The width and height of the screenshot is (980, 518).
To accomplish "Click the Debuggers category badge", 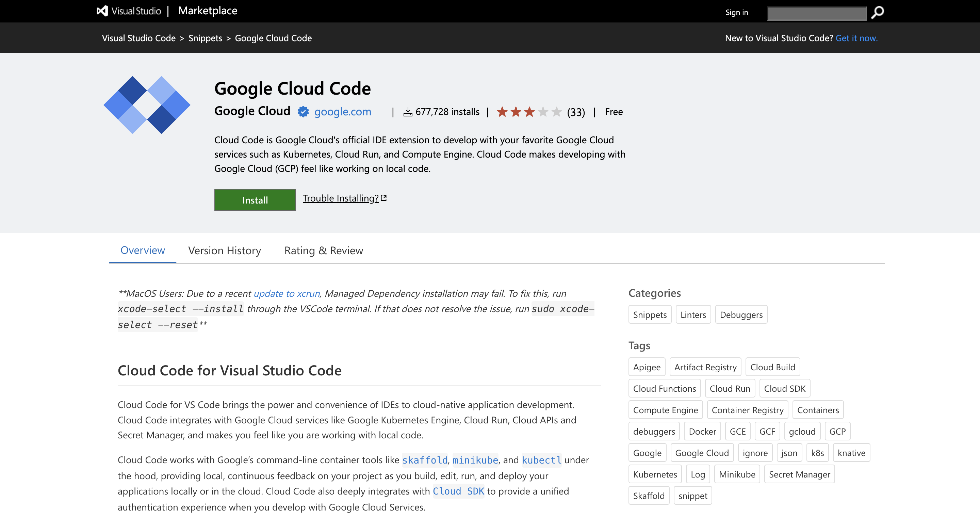I will coord(741,314).
